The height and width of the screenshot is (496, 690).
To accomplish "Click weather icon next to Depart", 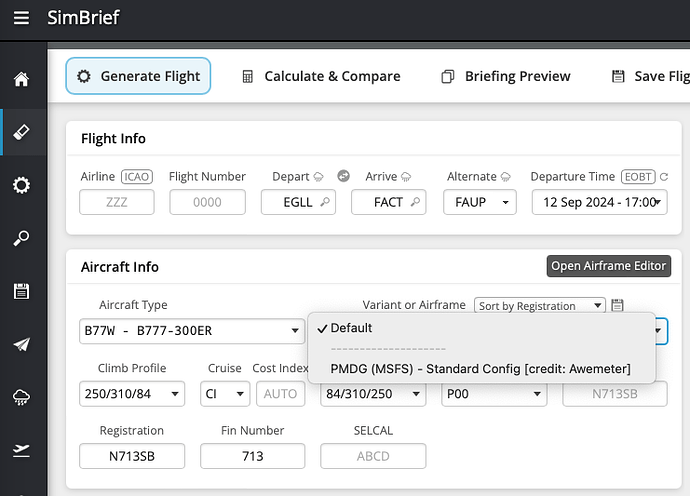I will click(318, 177).
